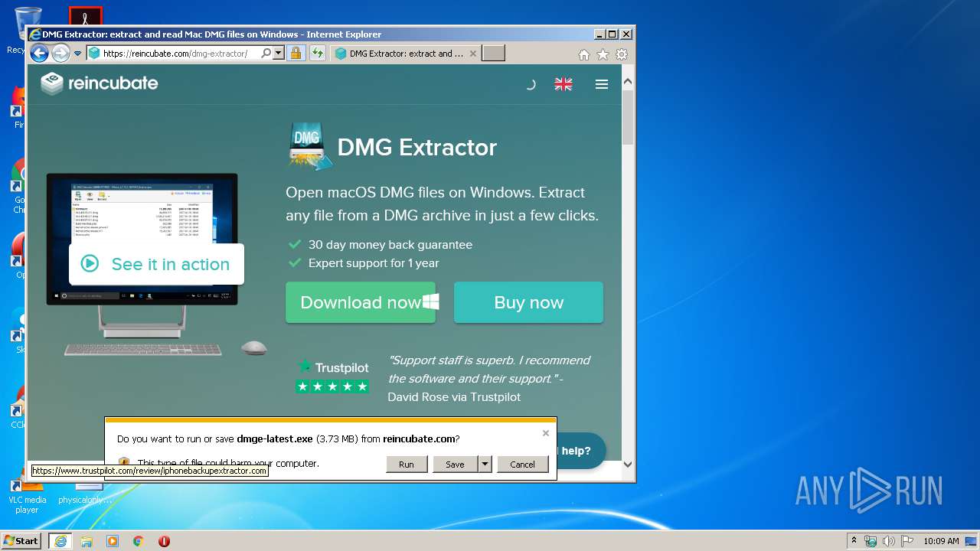Close the DMG Extractor tab
980x551 pixels.
point(473,54)
